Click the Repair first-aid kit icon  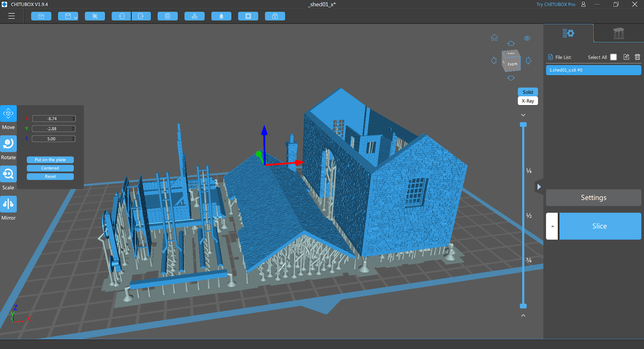pyautogui.click(x=275, y=16)
